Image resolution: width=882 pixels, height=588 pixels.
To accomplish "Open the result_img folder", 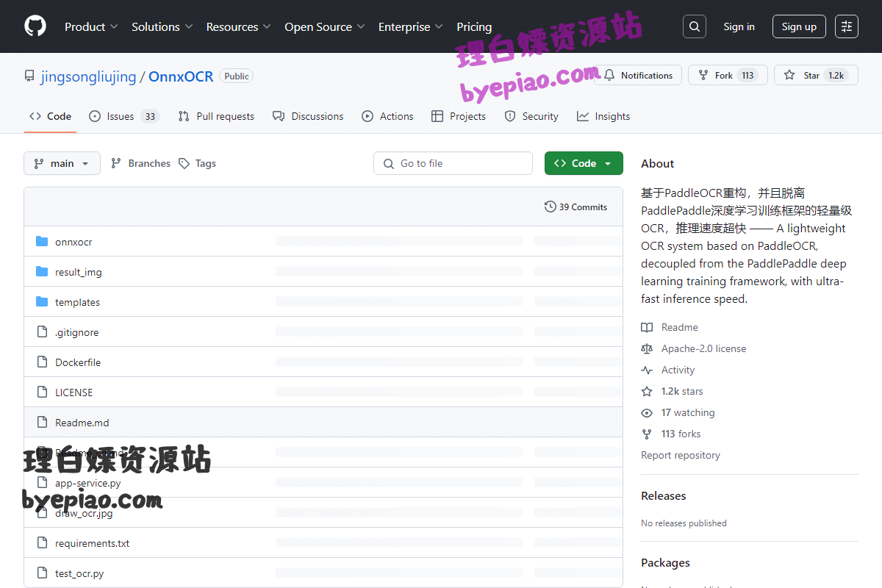I will tap(79, 272).
